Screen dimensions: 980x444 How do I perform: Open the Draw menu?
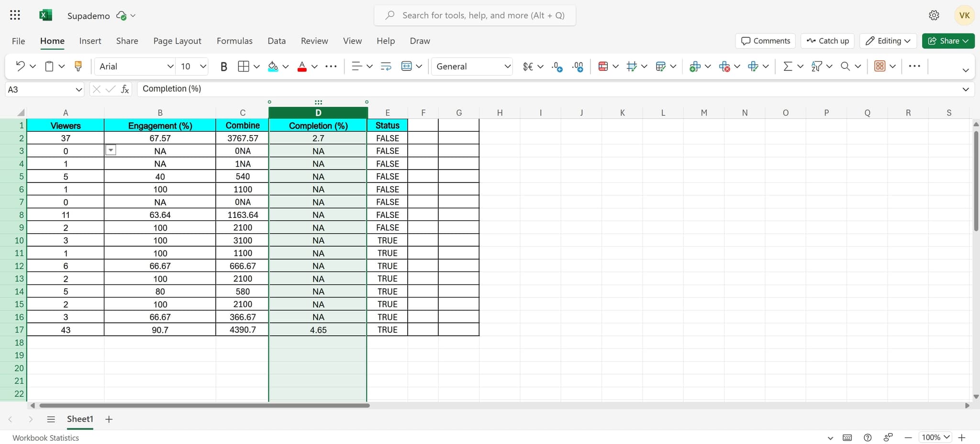(419, 41)
